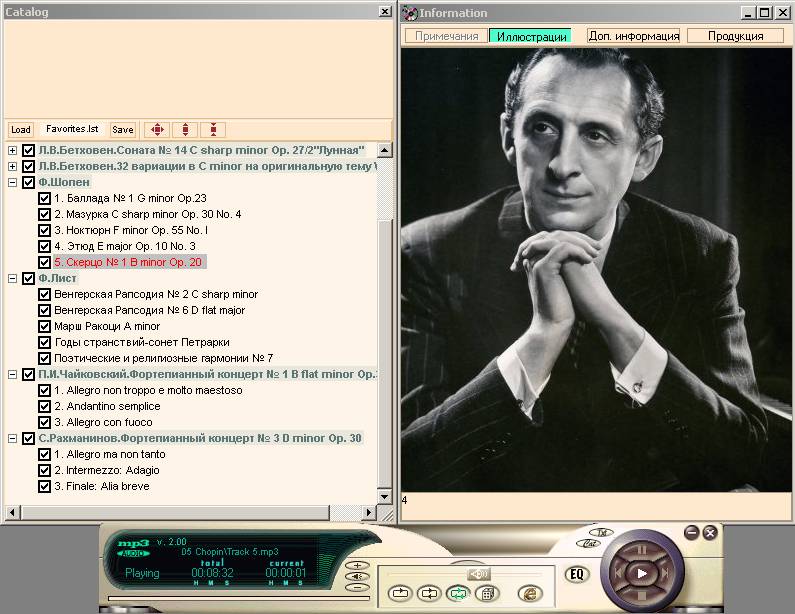Viewport: 795px width, 614px height.
Task: Click the green highlighted playback mode icon
Action: (457, 593)
